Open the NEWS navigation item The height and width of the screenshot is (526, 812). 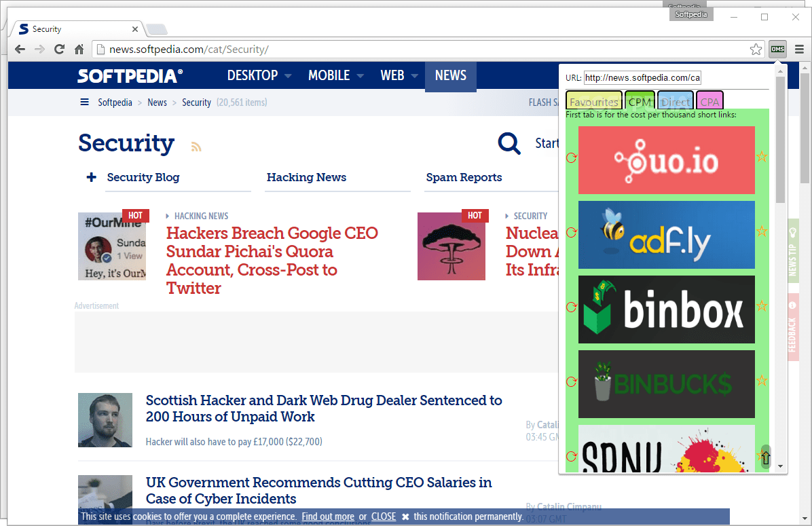coord(451,75)
